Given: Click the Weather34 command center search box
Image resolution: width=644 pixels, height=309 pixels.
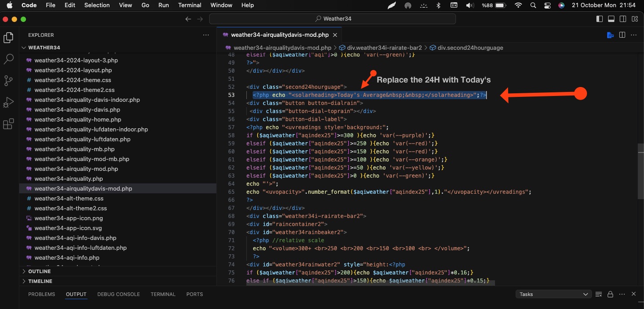Looking at the screenshot, I should pyautogui.click(x=333, y=19).
